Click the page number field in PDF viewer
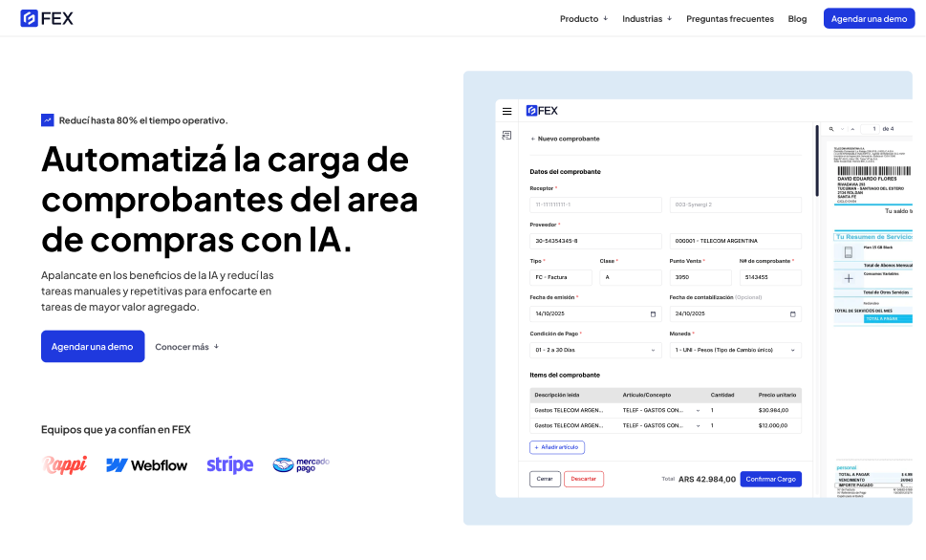 tap(870, 129)
